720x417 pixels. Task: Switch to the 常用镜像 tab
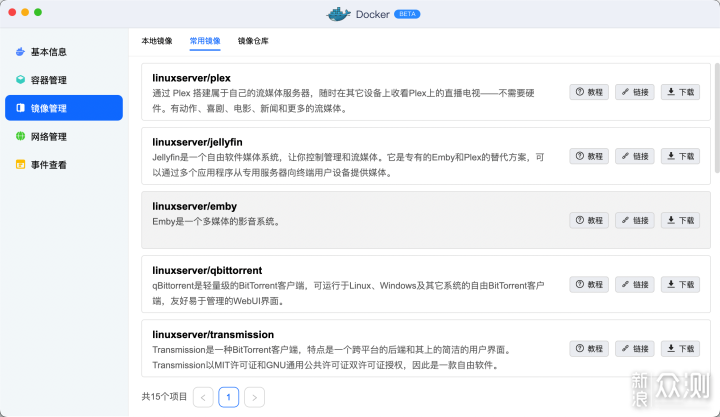205,41
